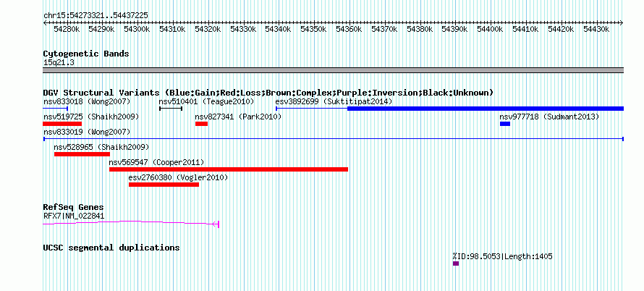Click the 54300k ruler position

[137, 29]
